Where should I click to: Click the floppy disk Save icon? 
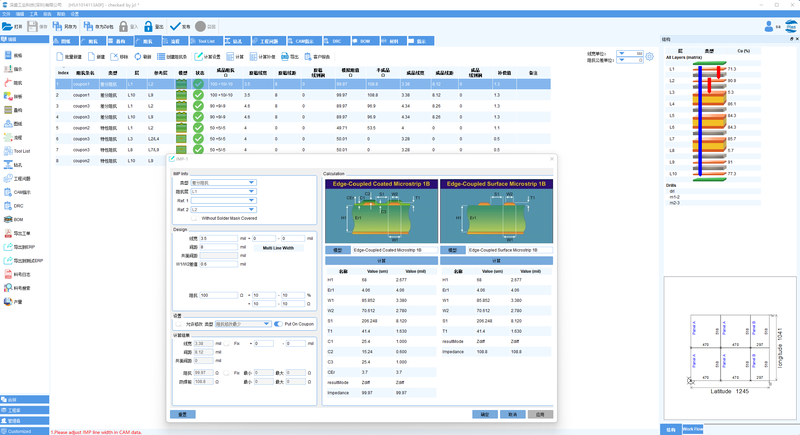click(x=33, y=26)
